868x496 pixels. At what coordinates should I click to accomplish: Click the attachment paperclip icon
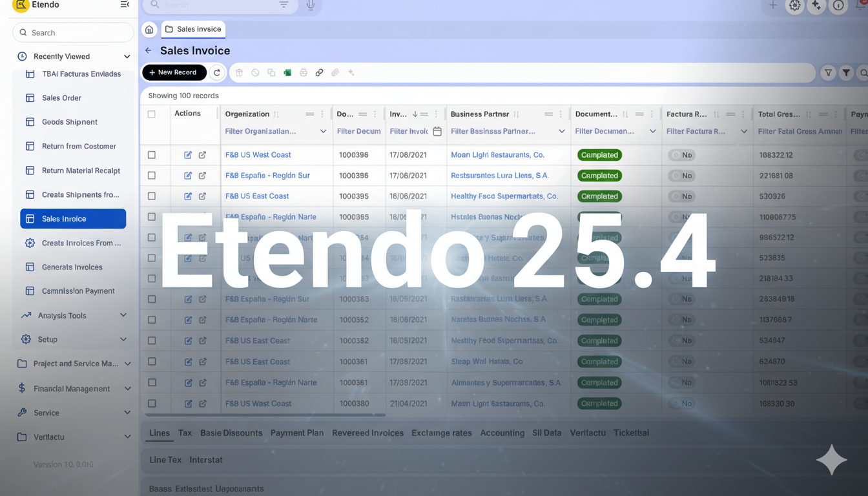coord(335,73)
